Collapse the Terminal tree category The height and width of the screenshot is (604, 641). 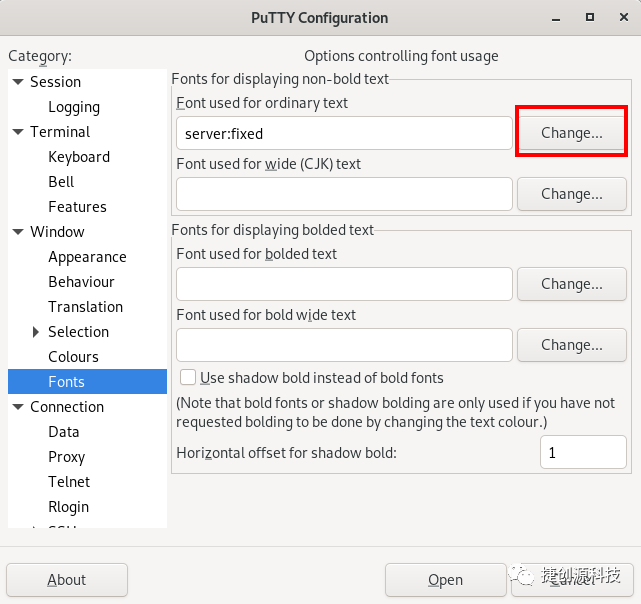point(18,132)
